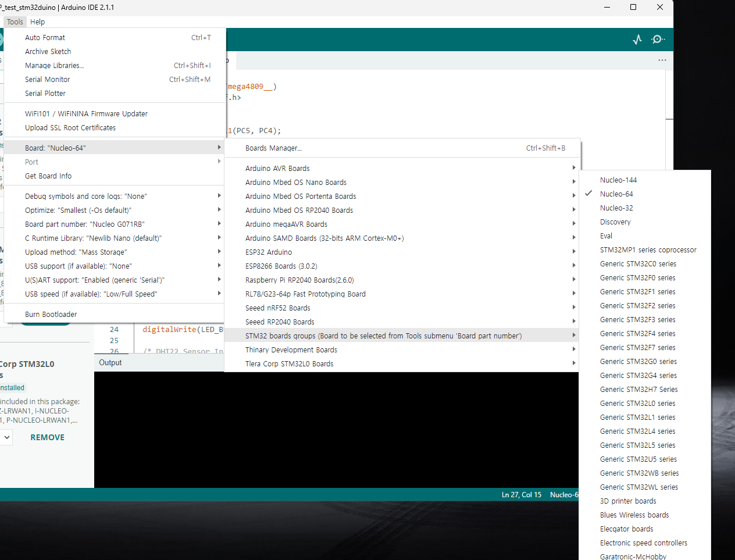
Task: Expand Raspberry Pi RP2040 Boards(2.6.0)
Action: tap(402, 280)
